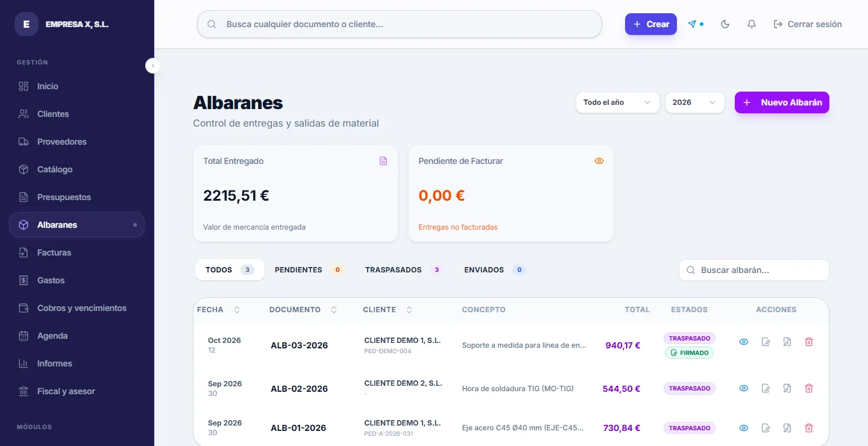868x446 pixels.
Task: Edit albarán ALB-02-2026 with the pencil-note icon
Action: pyautogui.click(x=766, y=388)
